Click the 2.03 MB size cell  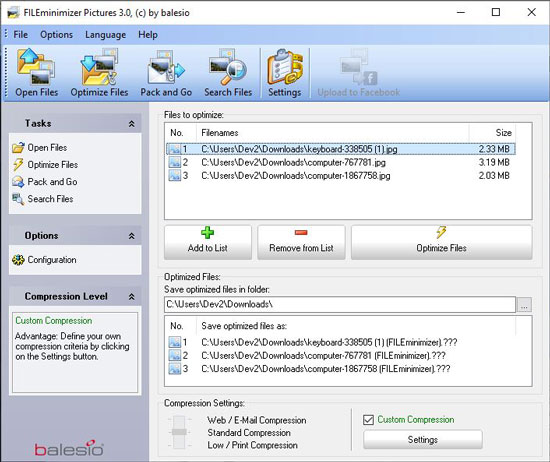point(494,175)
